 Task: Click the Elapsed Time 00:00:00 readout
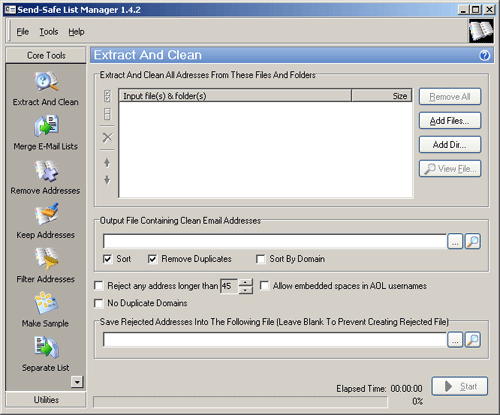click(379, 389)
